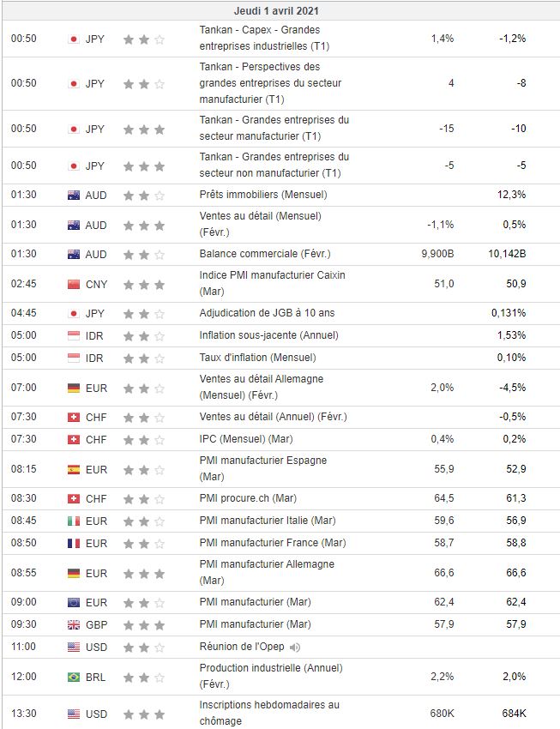Image resolution: width=560 pixels, height=729 pixels.
Task: Click the Jeudi 1 avril 2021 date header
Action: (280, 11)
